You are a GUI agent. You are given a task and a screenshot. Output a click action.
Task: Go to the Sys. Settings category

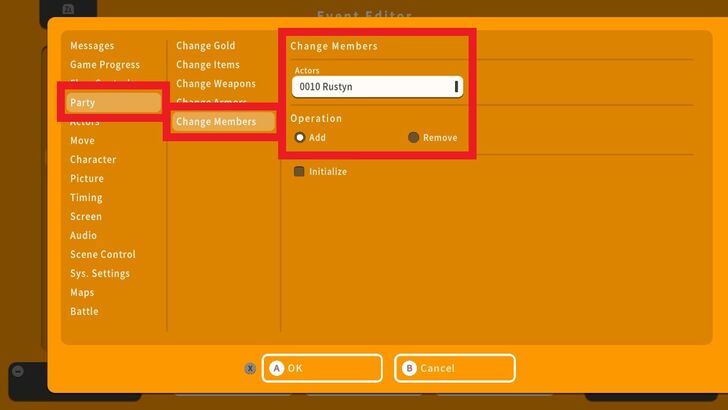(x=100, y=274)
